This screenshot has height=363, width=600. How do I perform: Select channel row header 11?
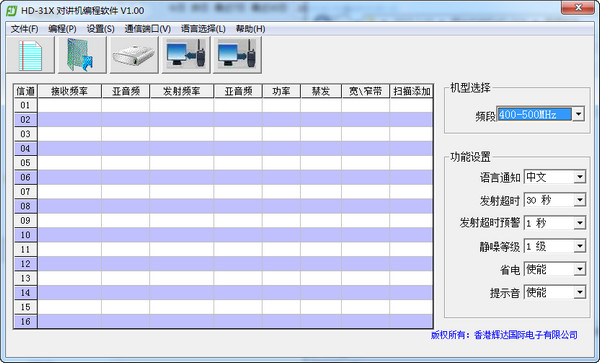[x=25, y=249]
